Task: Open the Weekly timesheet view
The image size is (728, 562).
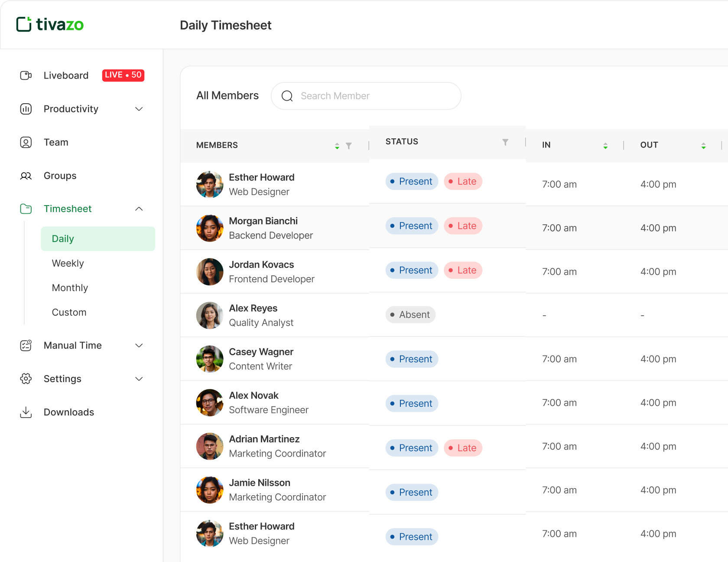Action: click(x=68, y=263)
